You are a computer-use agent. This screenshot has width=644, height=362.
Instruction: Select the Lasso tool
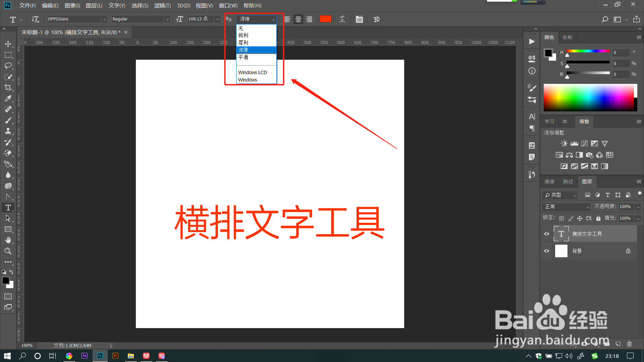[x=8, y=66]
